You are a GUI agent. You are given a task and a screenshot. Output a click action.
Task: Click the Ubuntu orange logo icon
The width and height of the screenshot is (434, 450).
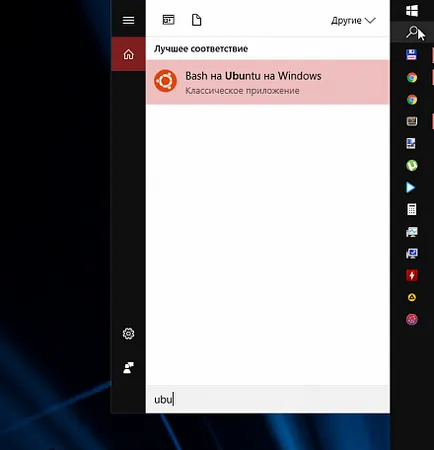pos(165,81)
